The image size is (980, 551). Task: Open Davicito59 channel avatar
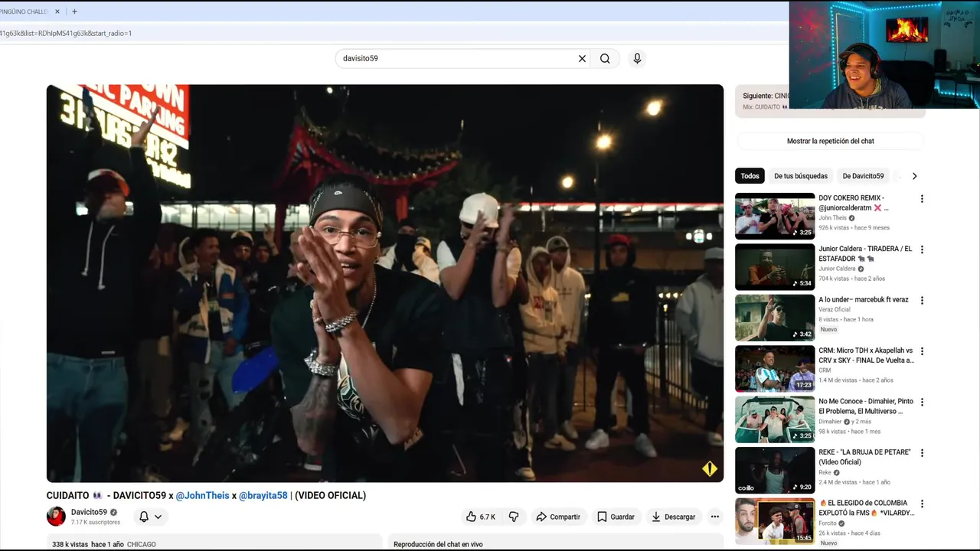(56, 517)
